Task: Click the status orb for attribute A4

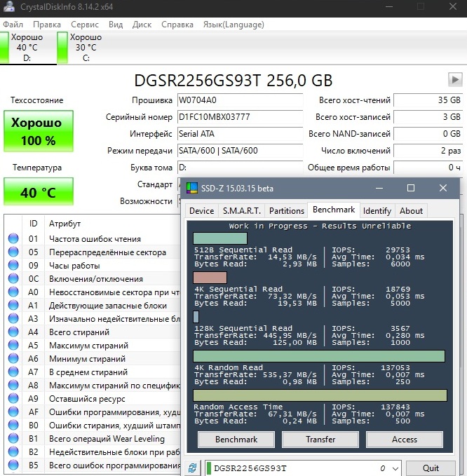Action: tap(13, 332)
